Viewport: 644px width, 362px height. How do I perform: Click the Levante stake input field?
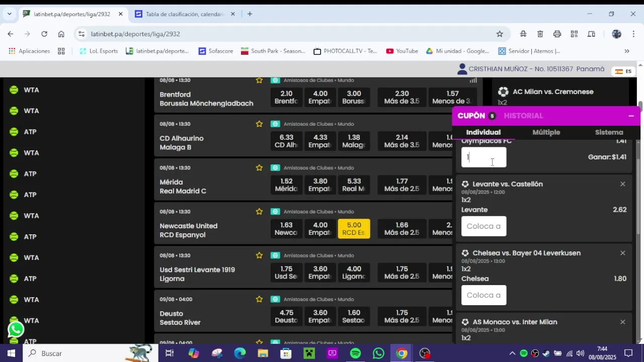click(x=484, y=226)
